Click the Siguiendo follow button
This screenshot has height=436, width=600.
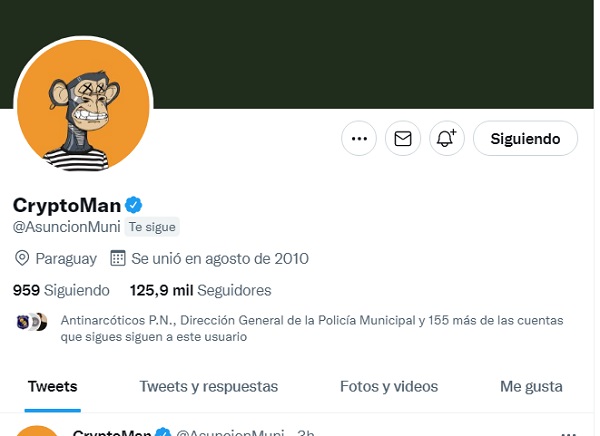[525, 138]
